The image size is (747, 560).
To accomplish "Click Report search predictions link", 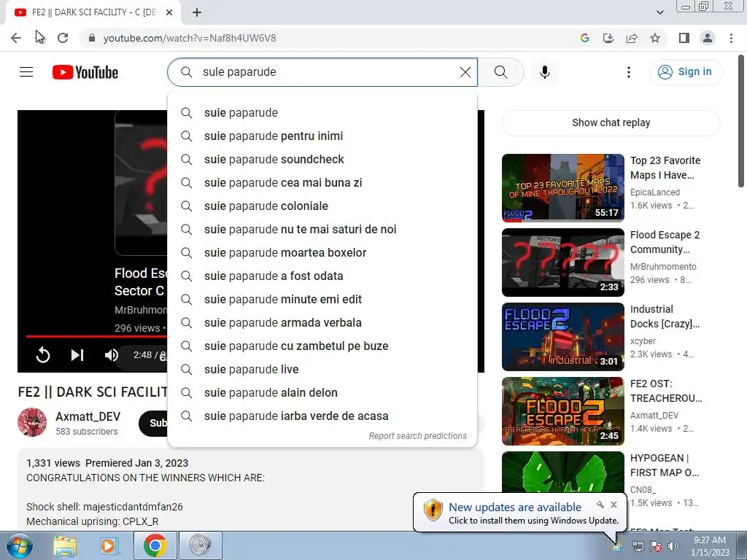I will 418,436.
